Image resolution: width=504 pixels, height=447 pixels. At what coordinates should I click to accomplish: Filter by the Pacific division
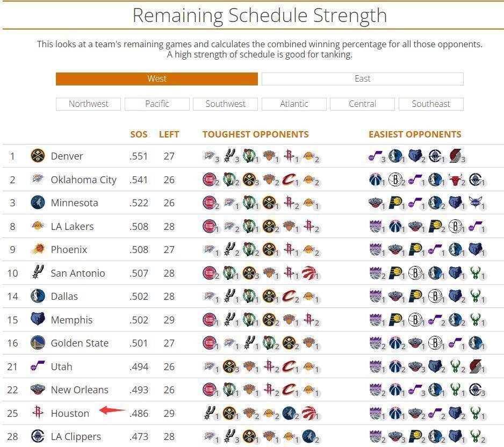coord(157,104)
